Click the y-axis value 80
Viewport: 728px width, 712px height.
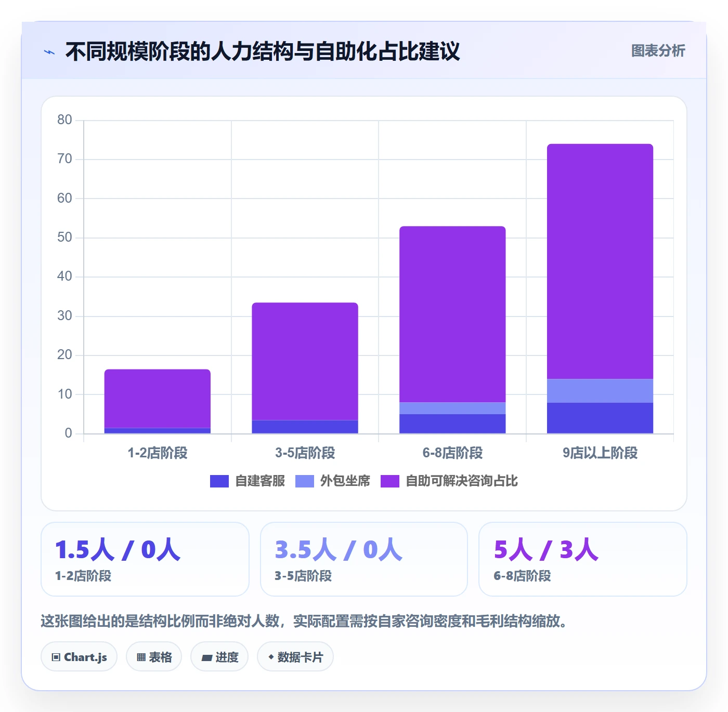pos(64,120)
